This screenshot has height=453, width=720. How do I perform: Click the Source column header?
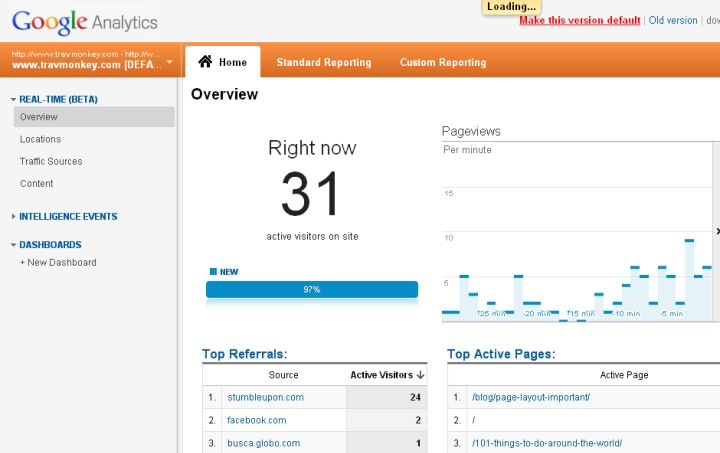click(283, 375)
